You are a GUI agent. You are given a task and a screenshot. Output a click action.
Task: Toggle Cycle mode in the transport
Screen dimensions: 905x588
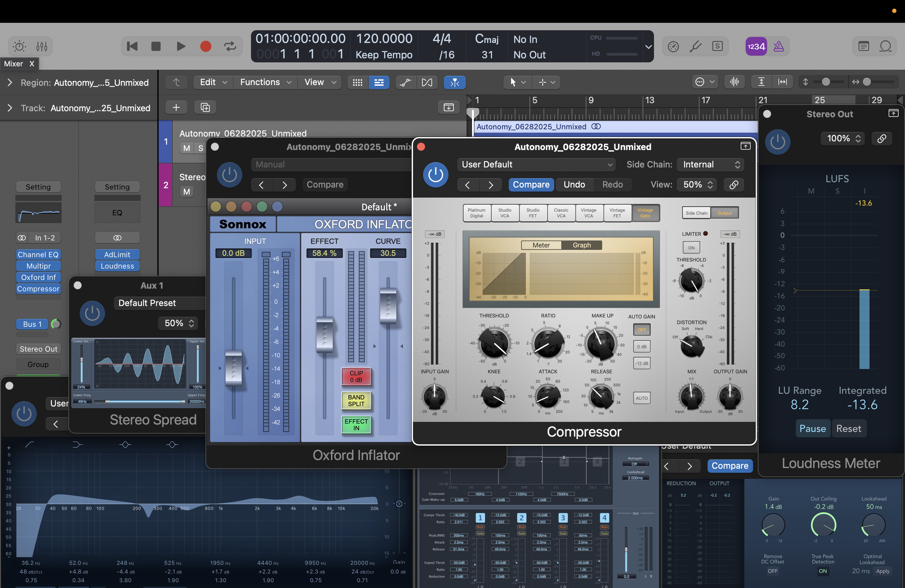(x=230, y=46)
